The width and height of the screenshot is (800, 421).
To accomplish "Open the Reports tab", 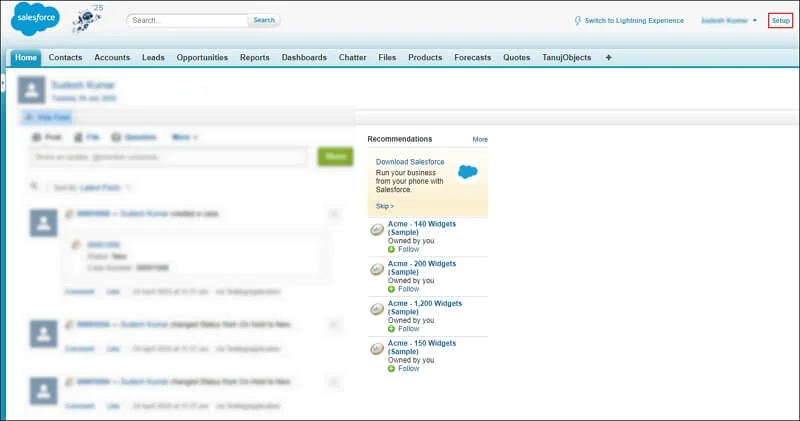I will 255,58.
